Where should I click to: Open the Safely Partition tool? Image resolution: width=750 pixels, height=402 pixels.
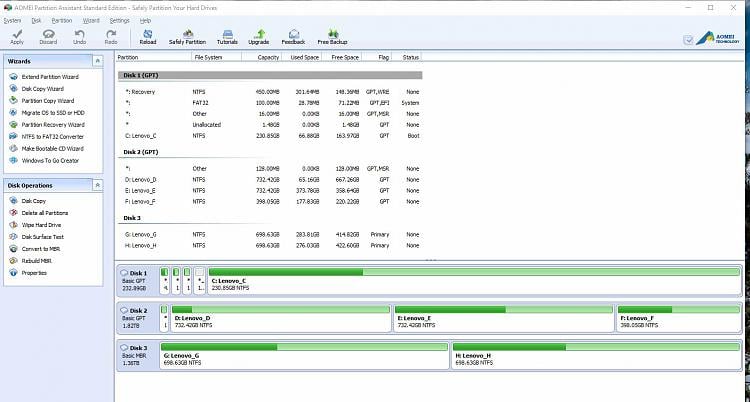(188, 37)
